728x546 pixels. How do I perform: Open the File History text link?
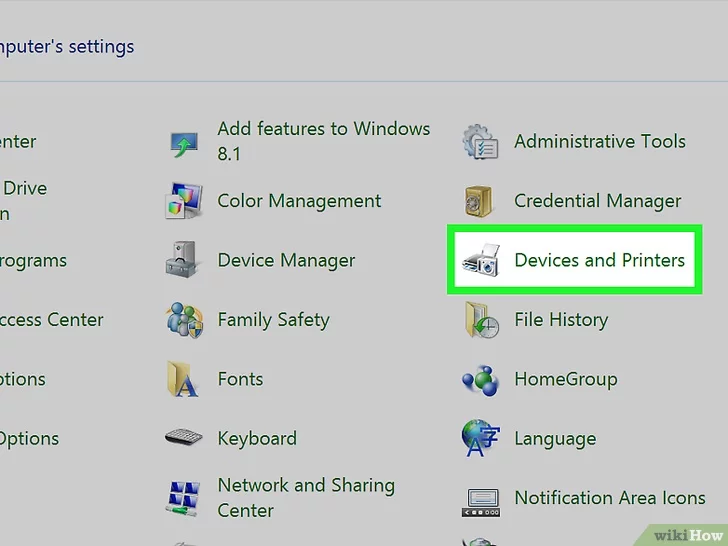560,321
